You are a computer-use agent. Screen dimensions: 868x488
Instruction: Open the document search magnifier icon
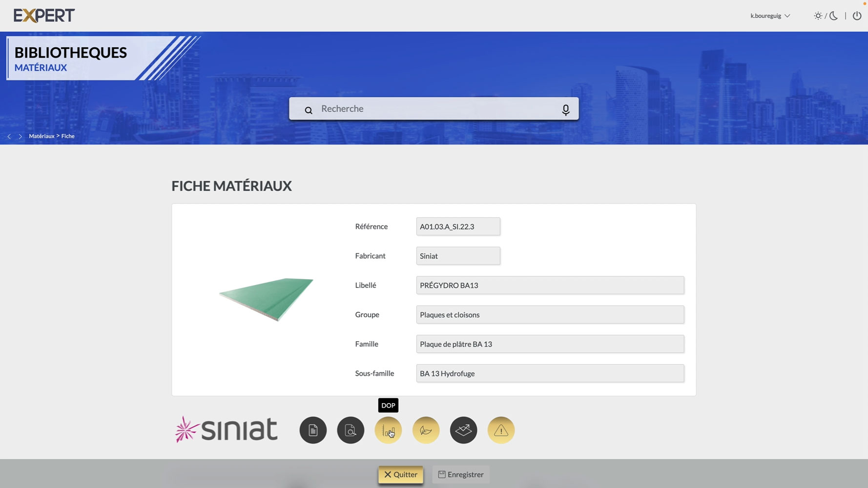[x=351, y=430]
